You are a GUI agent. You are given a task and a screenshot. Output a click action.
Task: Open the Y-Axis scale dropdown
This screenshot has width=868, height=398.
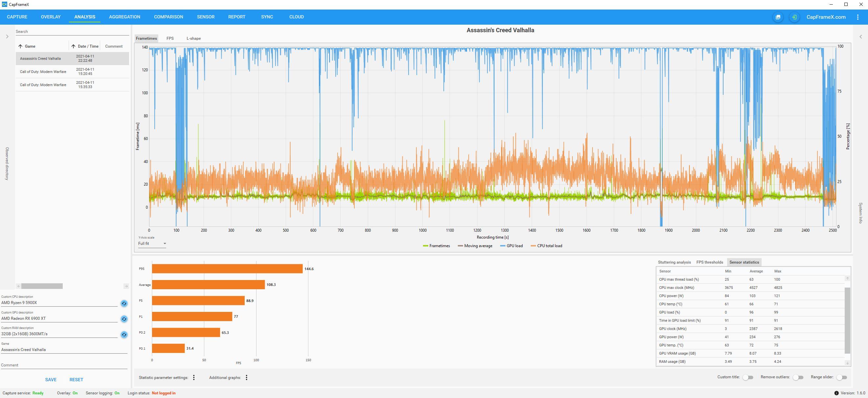(x=152, y=244)
